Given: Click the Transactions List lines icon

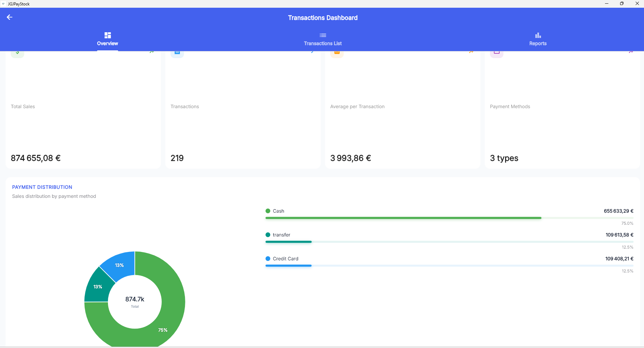Looking at the screenshot, I should 323,35.
